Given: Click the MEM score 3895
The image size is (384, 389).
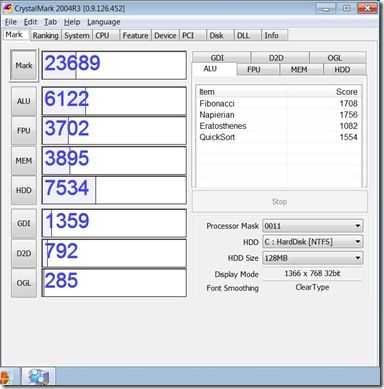Looking at the screenshot, I should [67, 158].
